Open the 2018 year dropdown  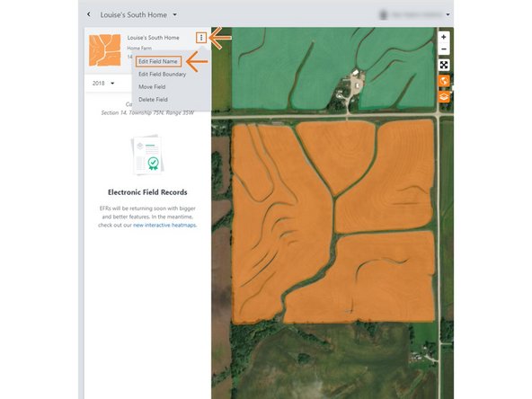103,83
